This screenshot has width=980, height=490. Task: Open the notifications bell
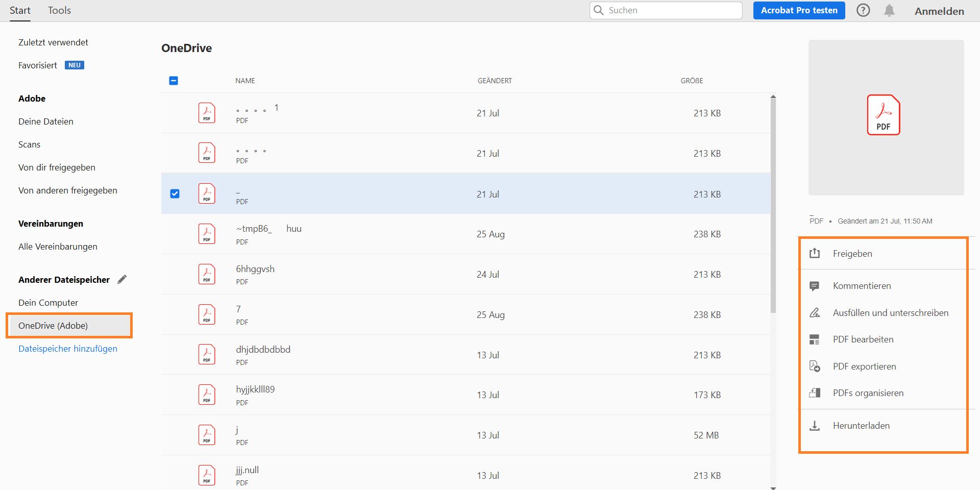point(889,10)
